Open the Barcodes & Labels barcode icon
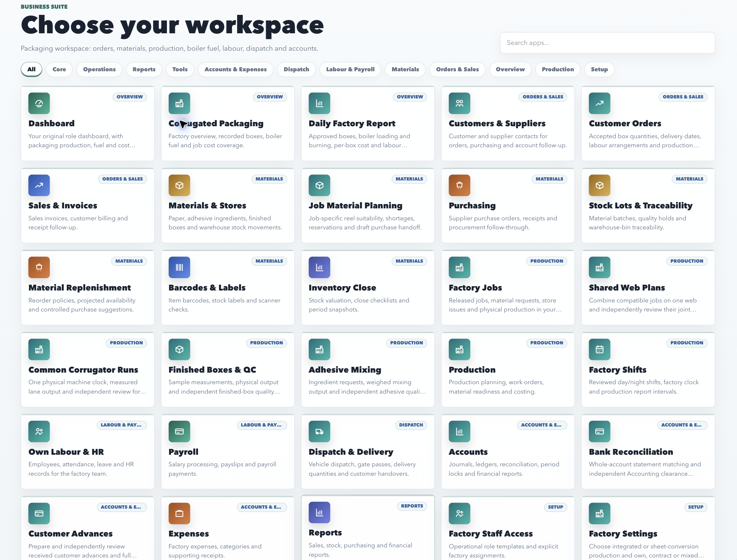Image resolution: width=737 pixels, height=560 pixels. pos(179,268)
